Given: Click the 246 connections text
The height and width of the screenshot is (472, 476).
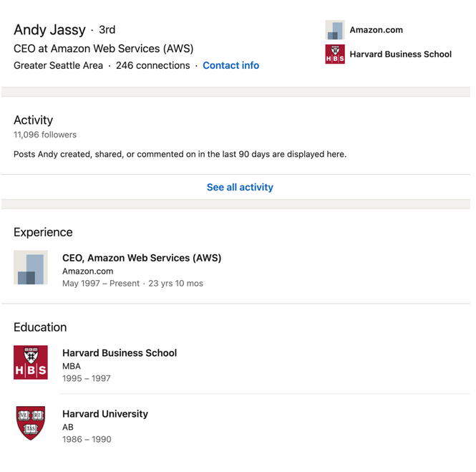Looking at the screenshot, I should coord(152,65).
